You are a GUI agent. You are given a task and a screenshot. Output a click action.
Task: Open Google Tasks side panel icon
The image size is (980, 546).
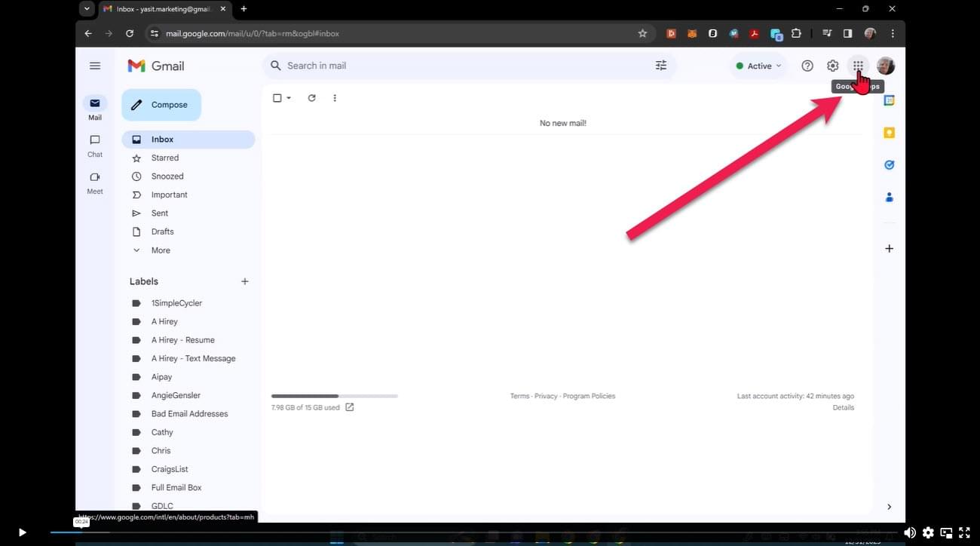[889, 164]
